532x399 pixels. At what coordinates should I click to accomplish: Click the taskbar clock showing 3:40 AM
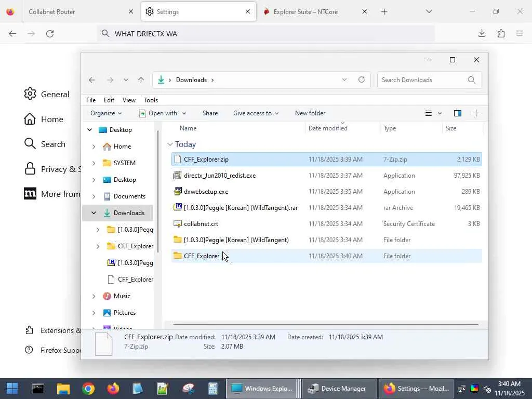509,389
